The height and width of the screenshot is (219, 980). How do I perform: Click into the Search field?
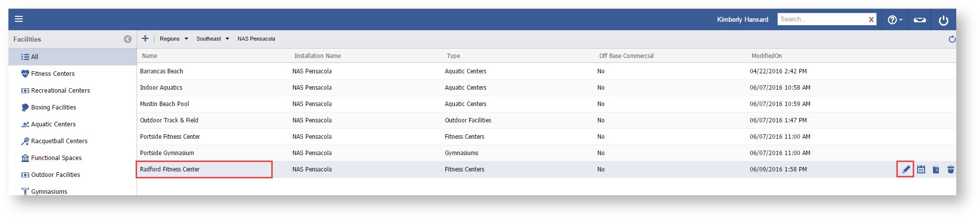point(822,19)
